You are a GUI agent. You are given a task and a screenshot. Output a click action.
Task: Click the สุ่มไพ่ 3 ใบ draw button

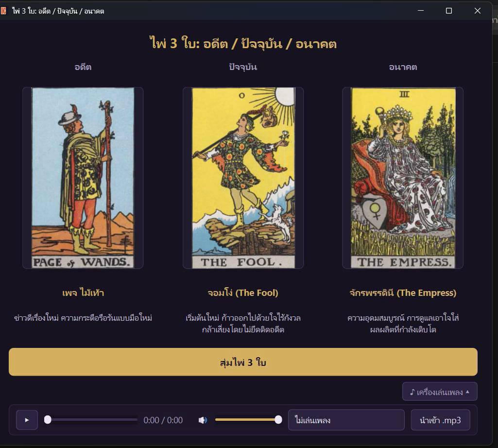click(243, 362)
